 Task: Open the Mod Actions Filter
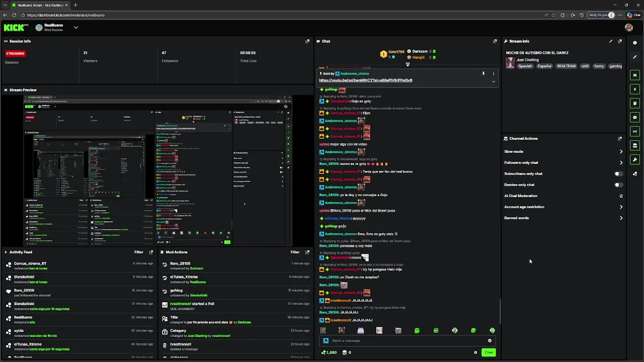click(x=295, y=252)
